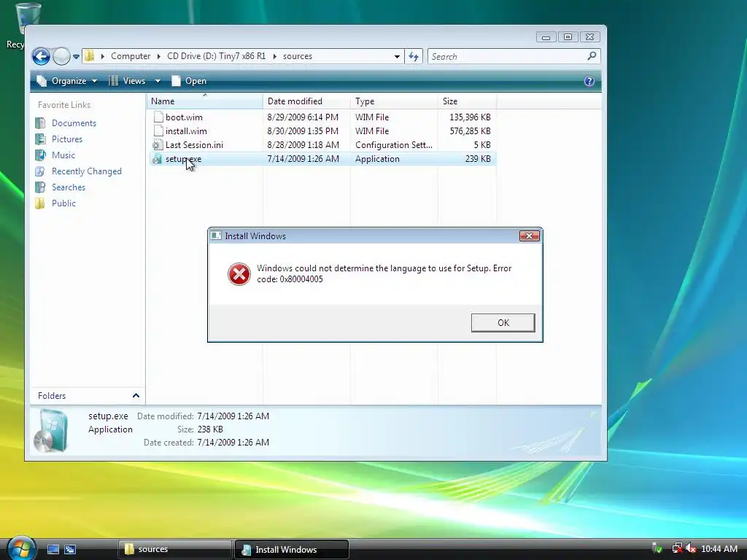Switch to Install Windows taskbar button
The width and height of the screenshot is (747, 560).
[x=292, y=550]
